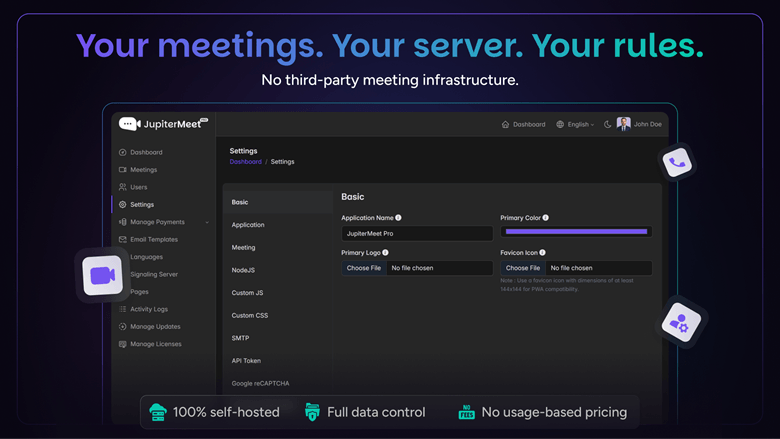Viewport: 780px width, 439px height.
Task: Choose File for Favicon Icon
Action: tap(523, 268)
